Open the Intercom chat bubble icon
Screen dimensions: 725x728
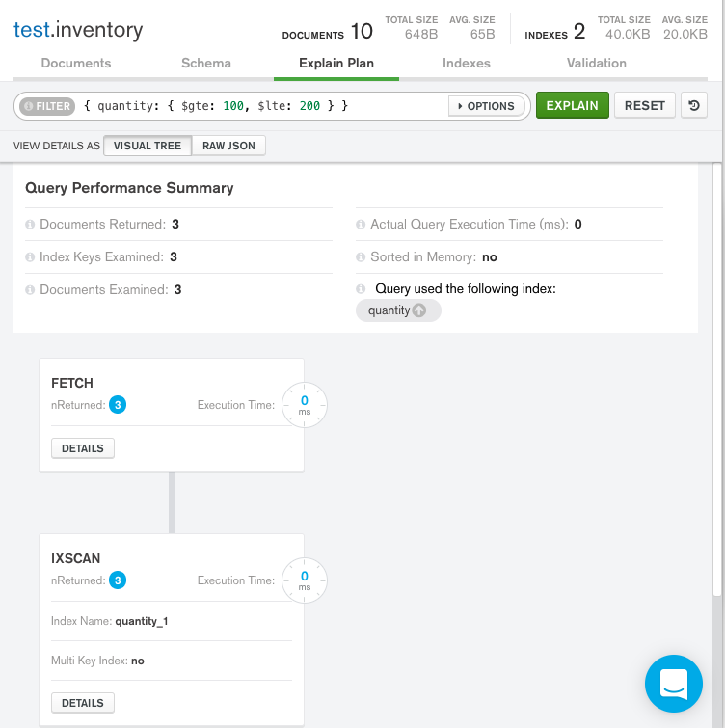pyautogui.click(x=673, y=684)
